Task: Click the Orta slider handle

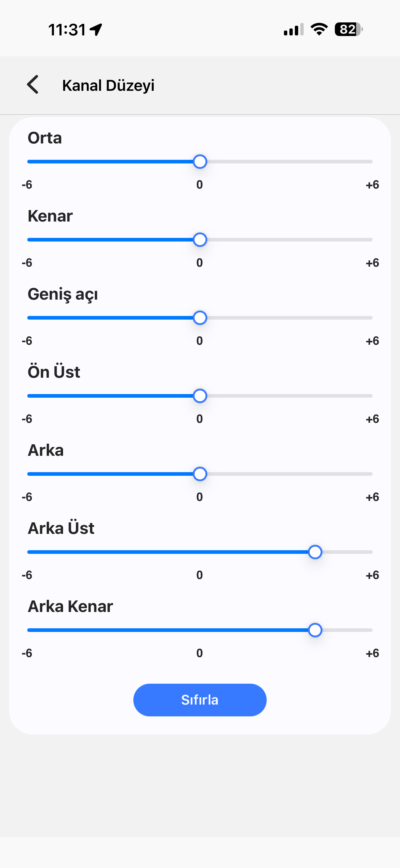Action: pos(200,162)
